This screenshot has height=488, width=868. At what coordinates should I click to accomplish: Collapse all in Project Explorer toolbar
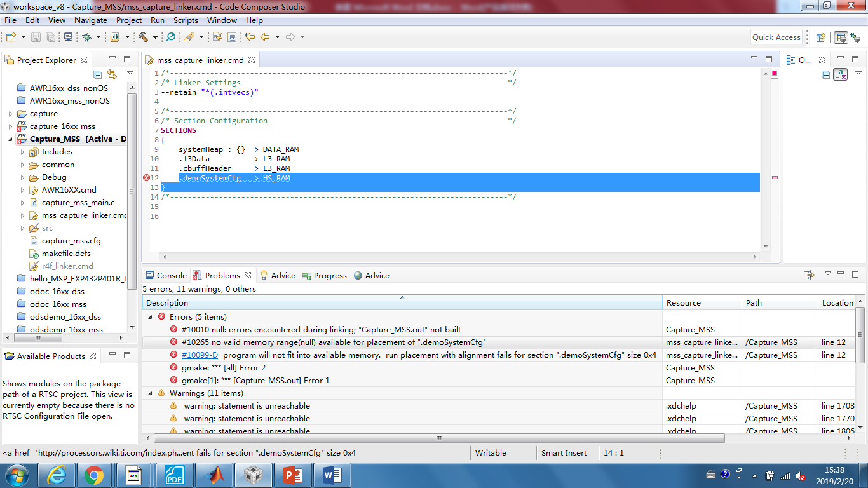click(98, 74)
